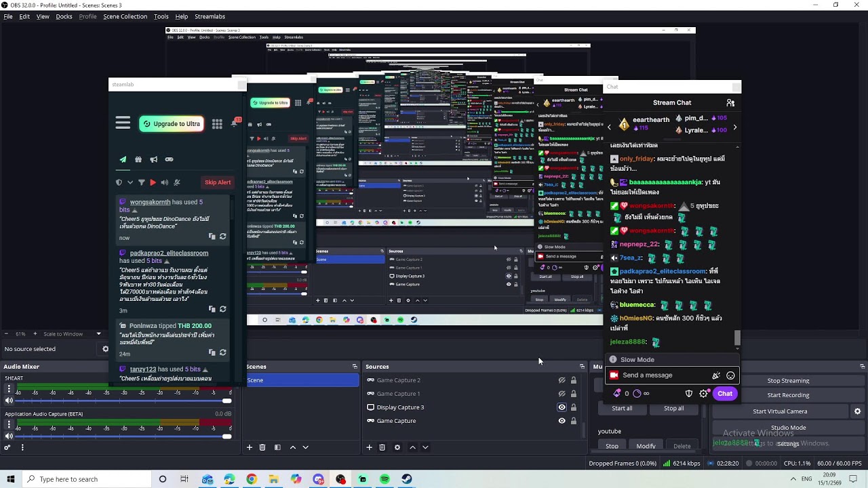Click the alert filter funnel icon
The image size is (868, 488).
(141, 182)
